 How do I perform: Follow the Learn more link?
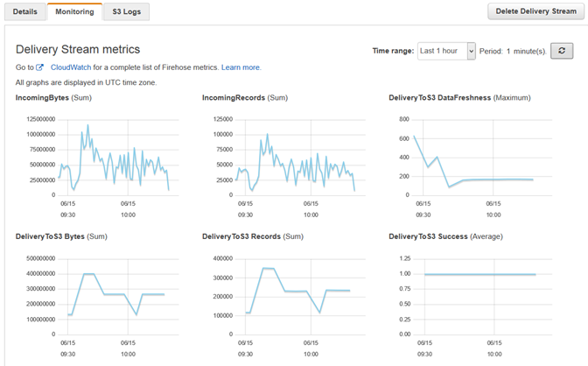(241, 67)
